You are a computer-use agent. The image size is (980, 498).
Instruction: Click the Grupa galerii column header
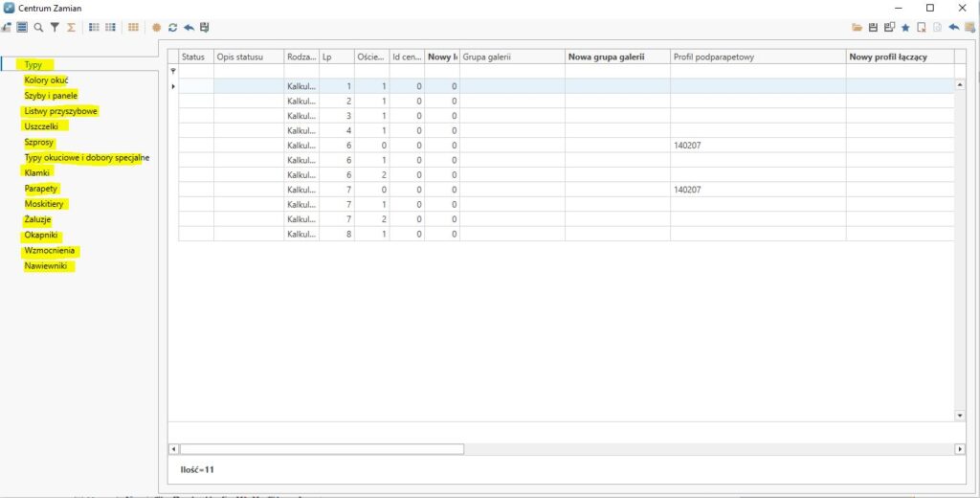point(513,57)
